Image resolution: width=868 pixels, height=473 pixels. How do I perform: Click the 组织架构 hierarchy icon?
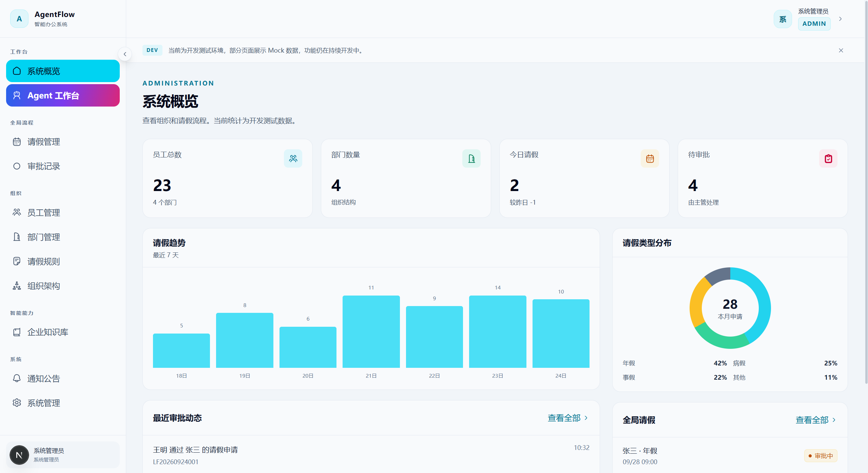click(17, 286)
